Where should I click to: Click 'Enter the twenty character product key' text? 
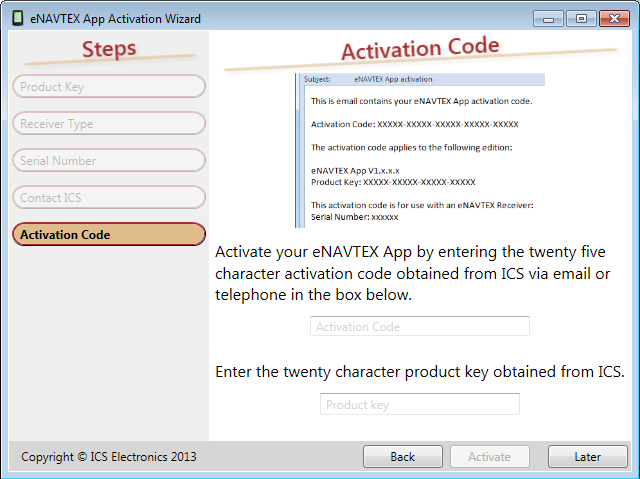(x=420, y=372)
